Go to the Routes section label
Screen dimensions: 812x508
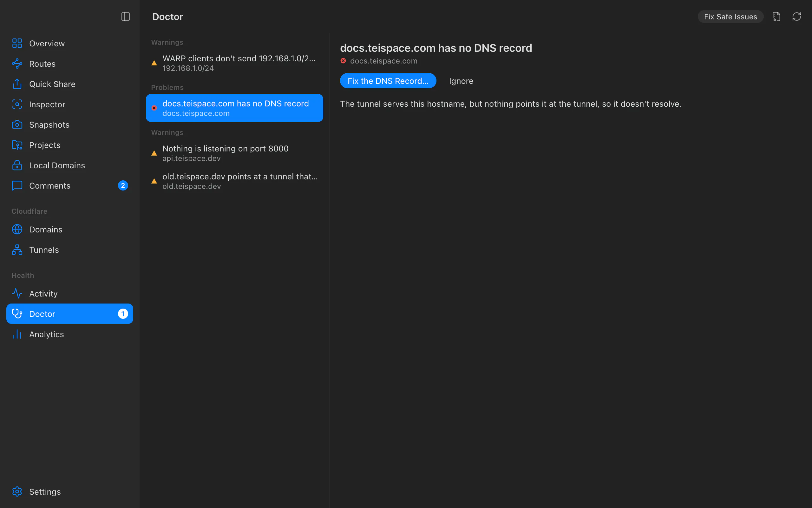42,63
